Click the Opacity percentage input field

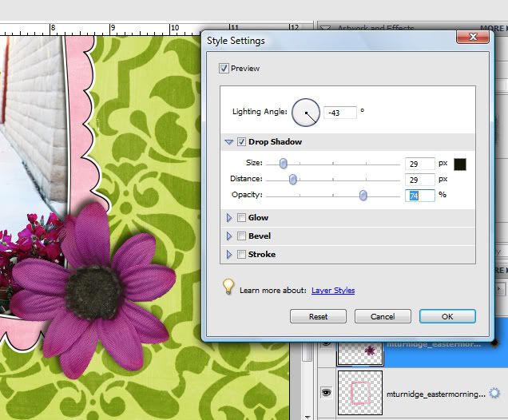point(420,196)
